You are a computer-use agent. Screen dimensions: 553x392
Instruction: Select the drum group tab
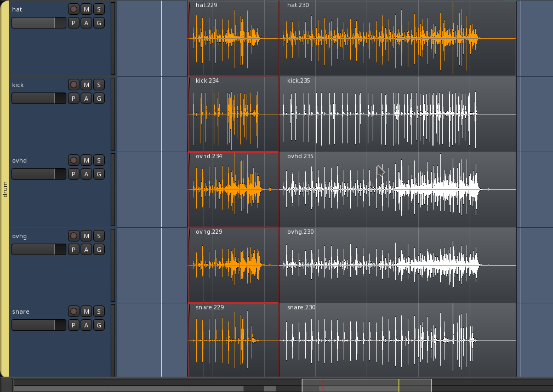pos(5,189)
